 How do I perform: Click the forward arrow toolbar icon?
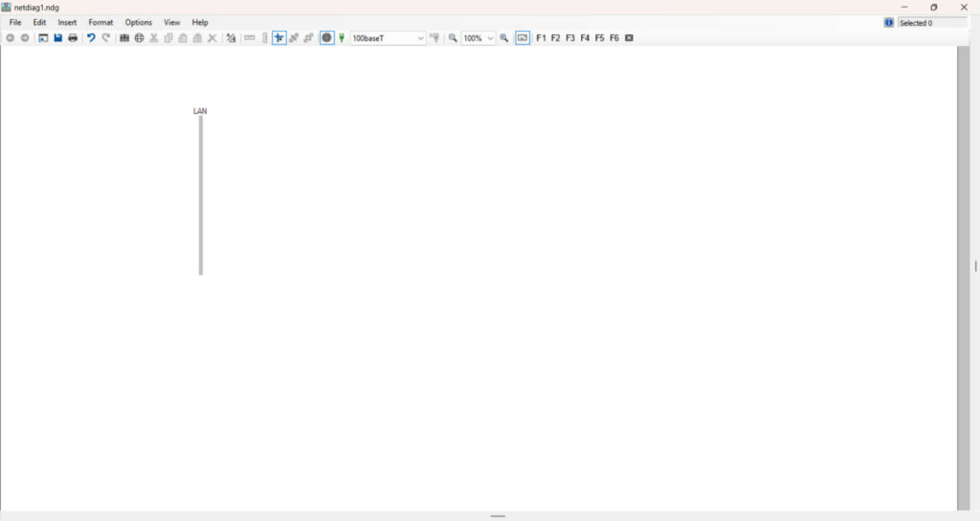pyautogui.click(x=25, y=38)
